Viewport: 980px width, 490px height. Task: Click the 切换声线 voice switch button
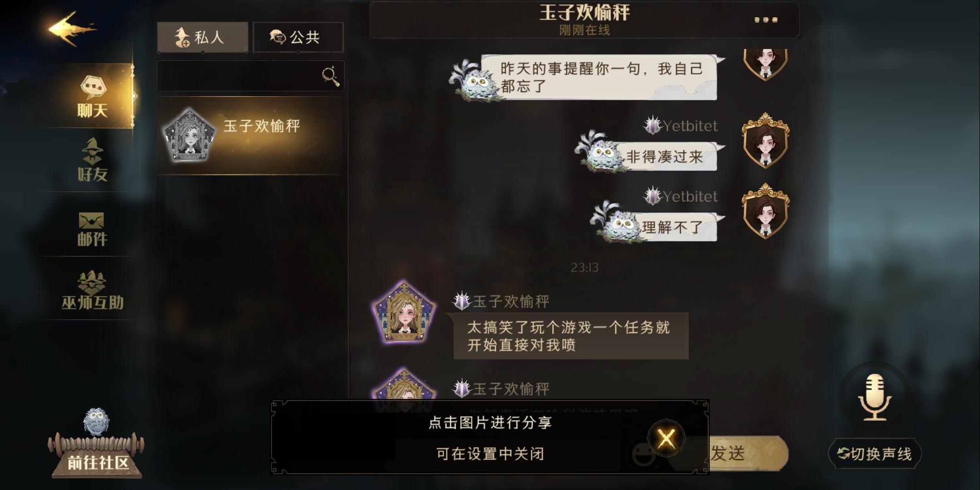click(x=875, y=454)
